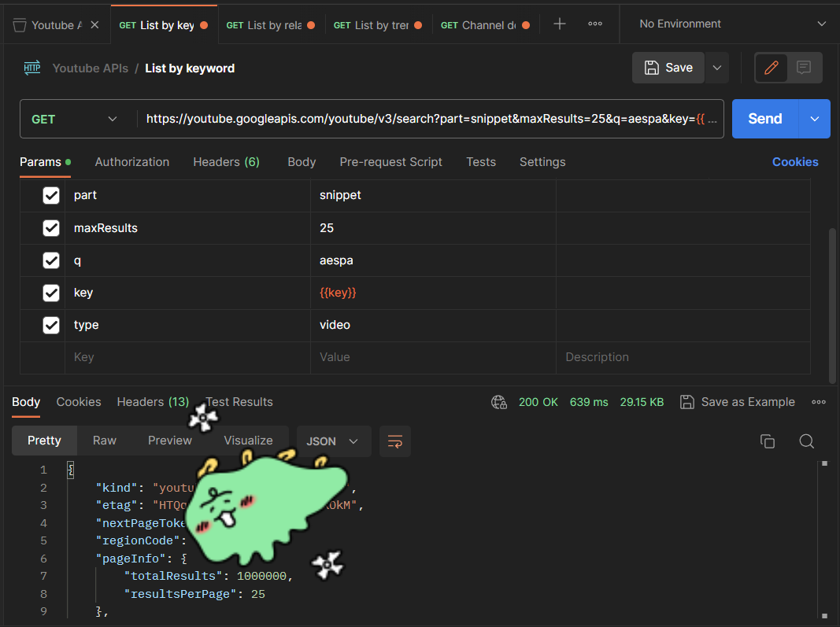Viewport: 840px width, 627px height.
Task: Click the 29.15 KB response size
Action: click(642, 402)
